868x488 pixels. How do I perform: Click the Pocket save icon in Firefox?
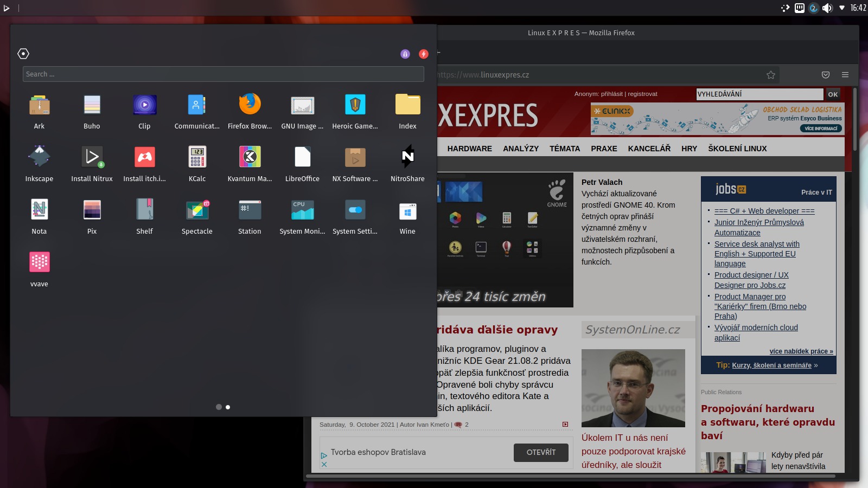pos(825,75)
